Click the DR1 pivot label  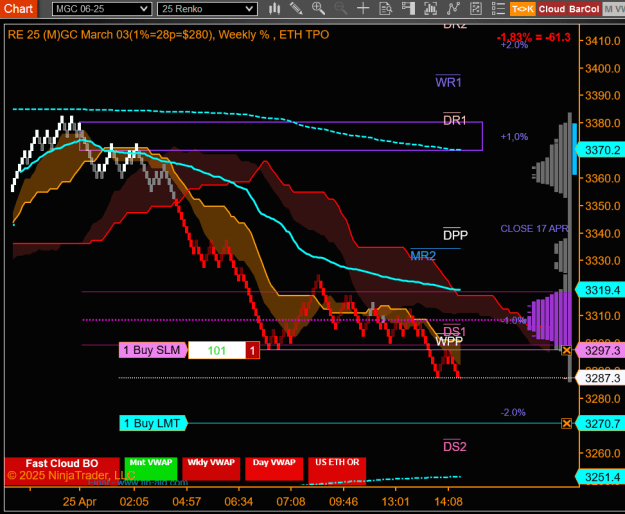click(x=454, y=120)
